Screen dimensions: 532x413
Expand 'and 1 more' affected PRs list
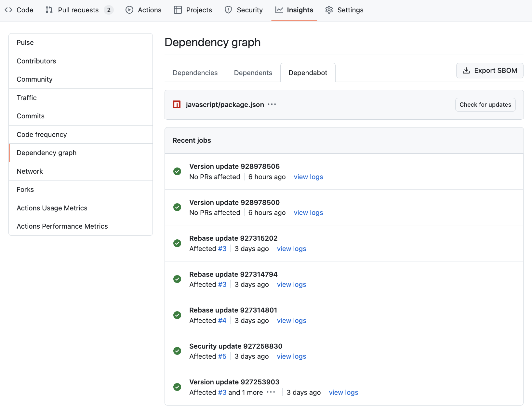tap(271, 393)
